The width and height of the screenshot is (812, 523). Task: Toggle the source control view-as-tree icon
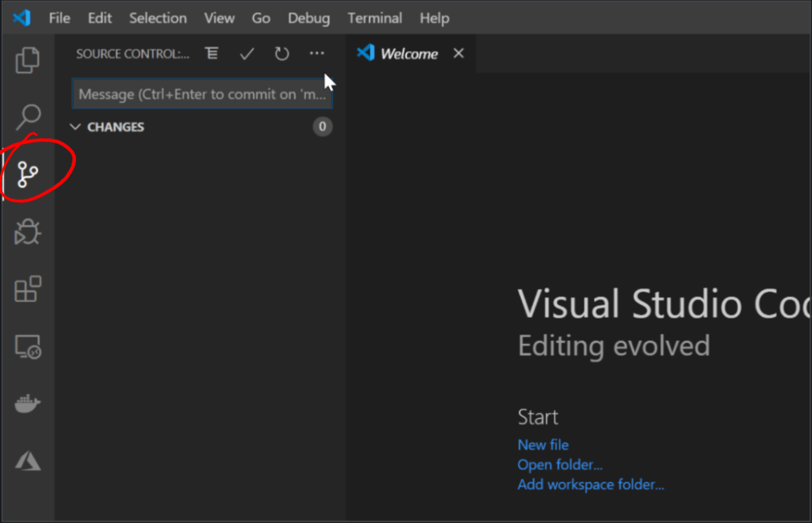[x=212, y=53]
